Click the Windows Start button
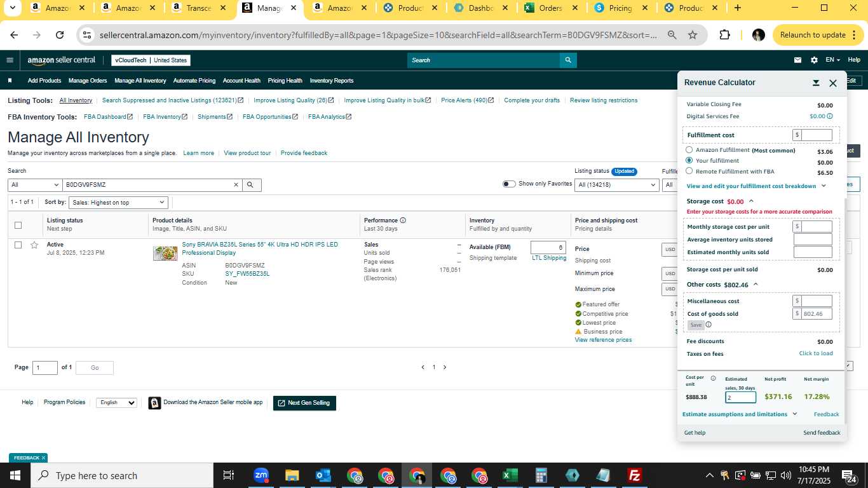Viewport: 868px width, 488px height. [x=15, y=475]
